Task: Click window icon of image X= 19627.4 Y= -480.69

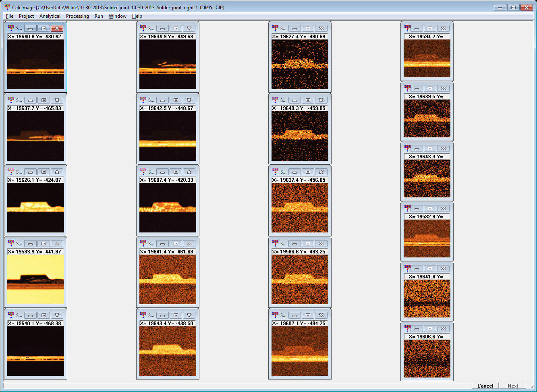Action: click(x=275, y=28)
